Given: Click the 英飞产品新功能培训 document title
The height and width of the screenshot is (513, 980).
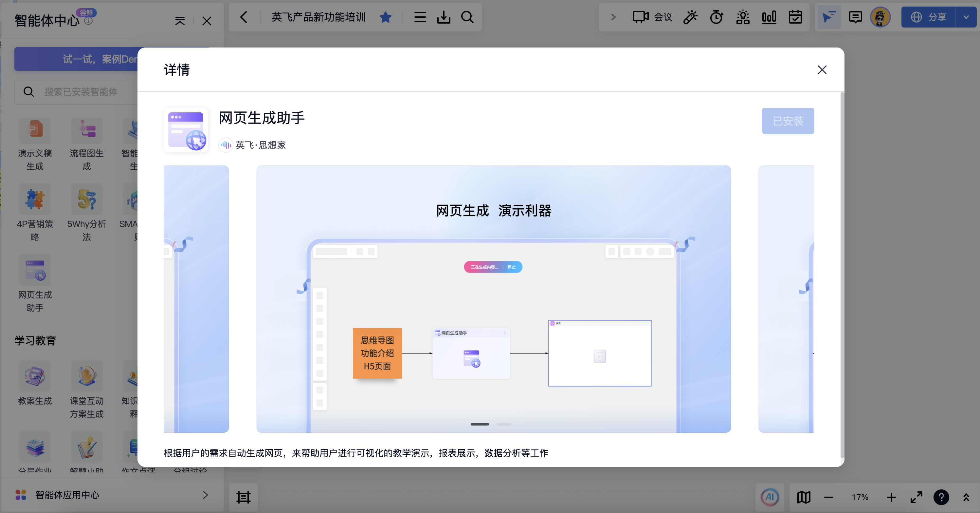Looking at the screenshot, I should 318,17.
